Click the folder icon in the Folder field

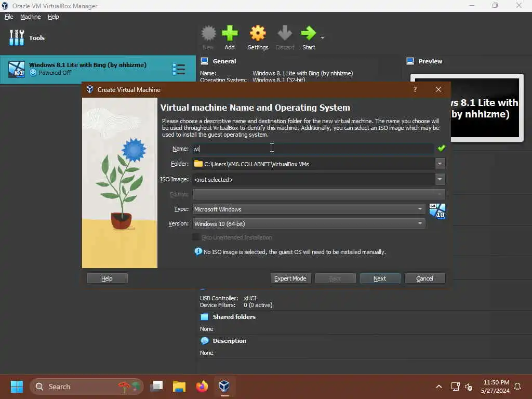point(198,164)
